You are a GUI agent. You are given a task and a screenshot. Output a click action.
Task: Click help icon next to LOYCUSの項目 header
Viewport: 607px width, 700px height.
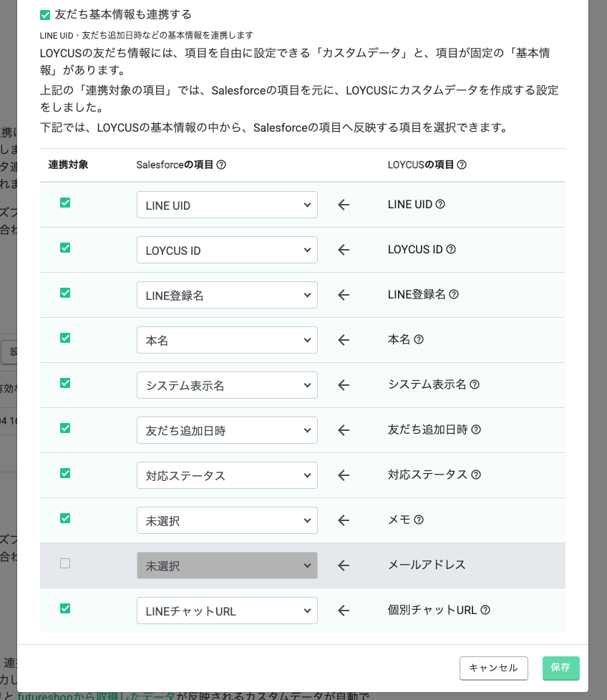coord(462,165)
